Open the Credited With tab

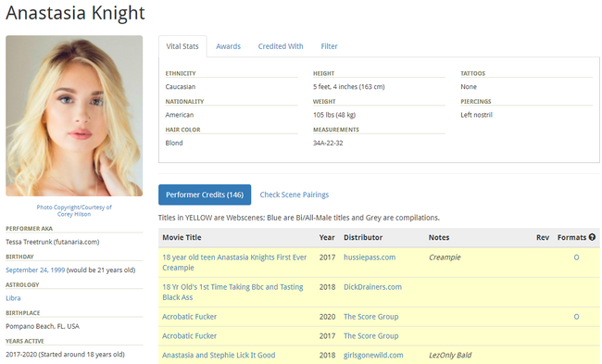[281, 46]
